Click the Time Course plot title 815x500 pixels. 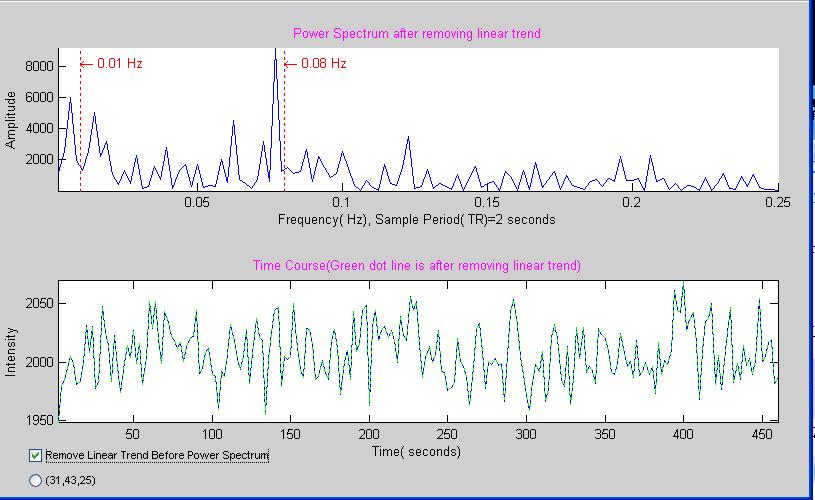click(x=417, y=266)
